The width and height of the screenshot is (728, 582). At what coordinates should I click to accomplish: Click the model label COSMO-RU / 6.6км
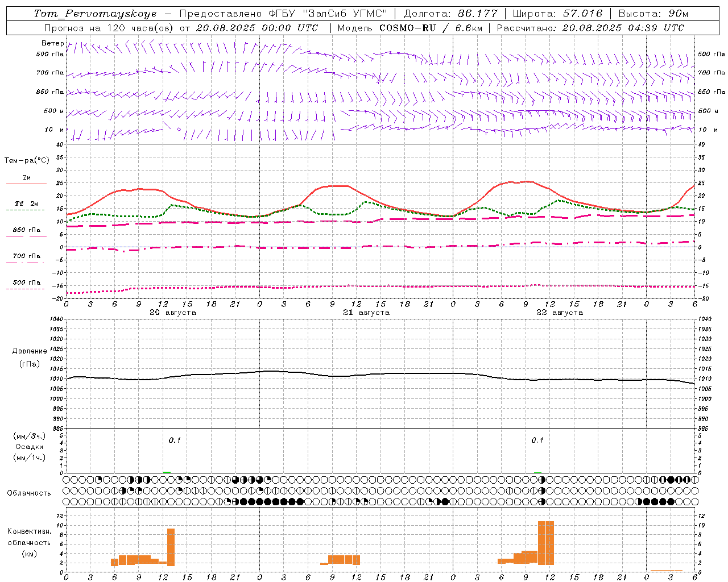coord(431,28)
